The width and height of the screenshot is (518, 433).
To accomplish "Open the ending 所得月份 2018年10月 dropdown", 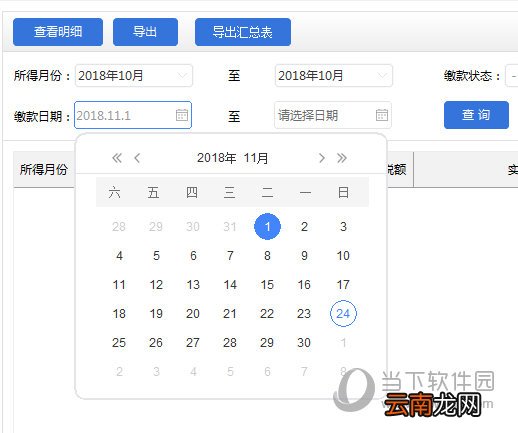I will pyautogui.click(x=333, y=76).
